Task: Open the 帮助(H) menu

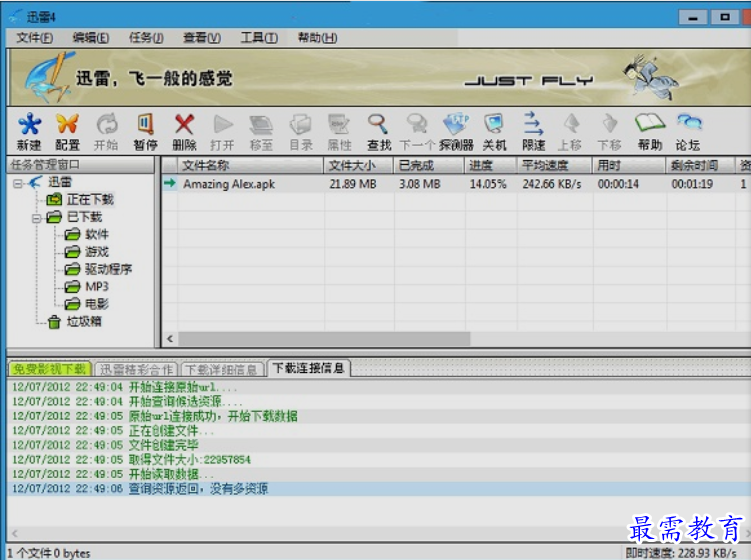Action: (317, 37)
